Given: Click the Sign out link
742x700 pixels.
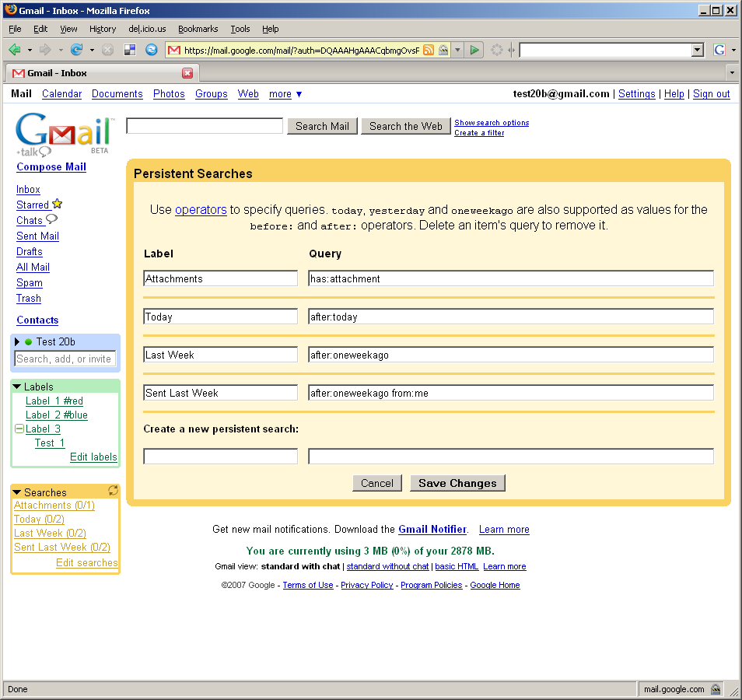Looking at the screenshot, I should click(x=711, y=93).
